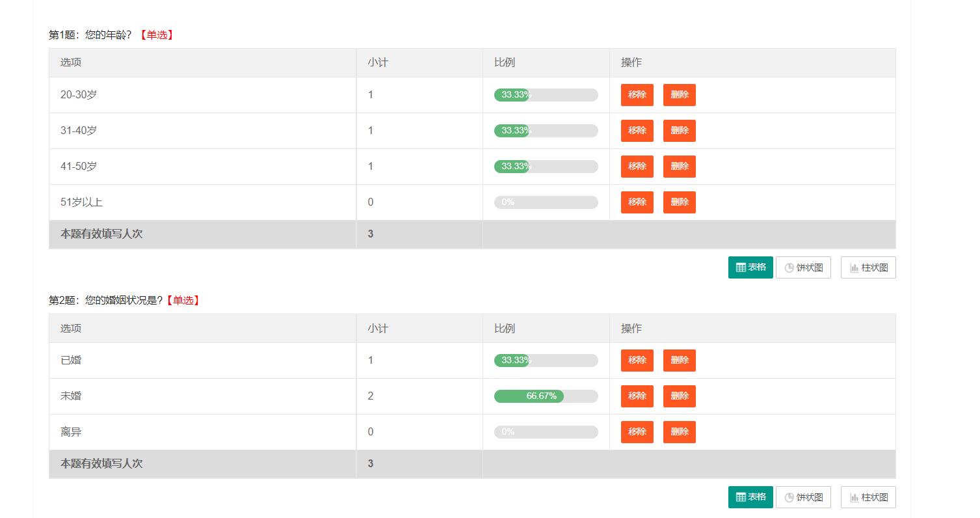Click the 比例 column header in question 2
Image resolution: width=980 pixels, height=518 pixels.
click(x=504, y=329)
